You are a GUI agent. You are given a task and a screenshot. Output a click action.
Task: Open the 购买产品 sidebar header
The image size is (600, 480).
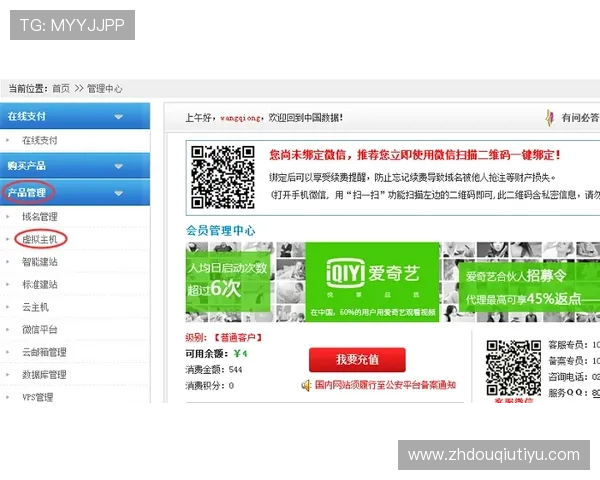75,166
